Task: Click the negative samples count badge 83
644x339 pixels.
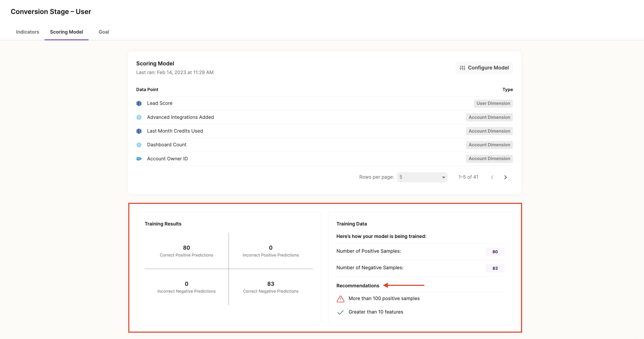Action: [495, 268]
